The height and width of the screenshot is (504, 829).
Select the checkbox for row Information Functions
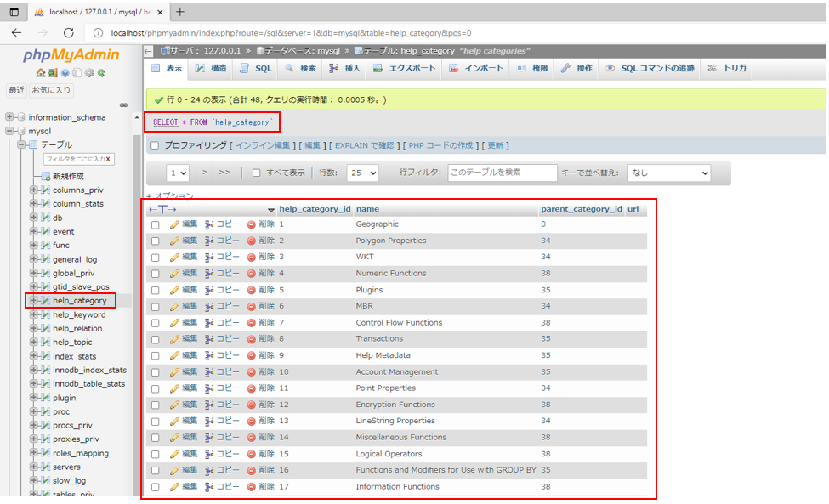pyautogui.click(x=155, y=487)
